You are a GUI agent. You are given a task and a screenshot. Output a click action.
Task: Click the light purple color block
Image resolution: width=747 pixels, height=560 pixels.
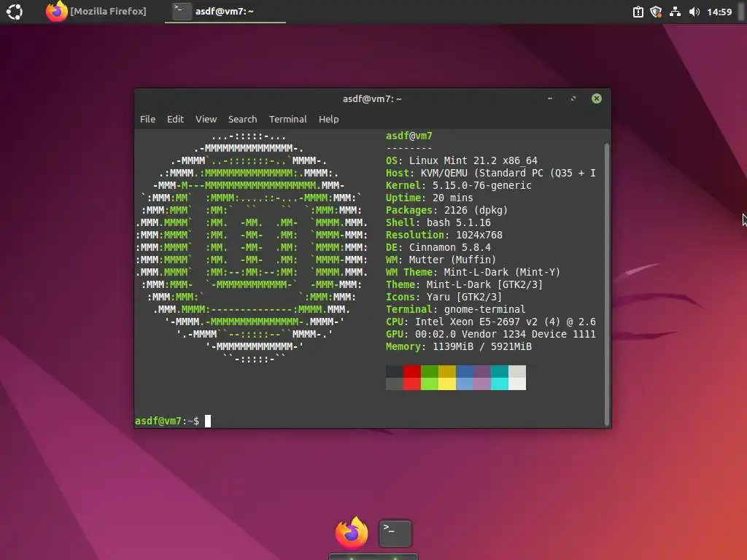click(x=482, y=384)
